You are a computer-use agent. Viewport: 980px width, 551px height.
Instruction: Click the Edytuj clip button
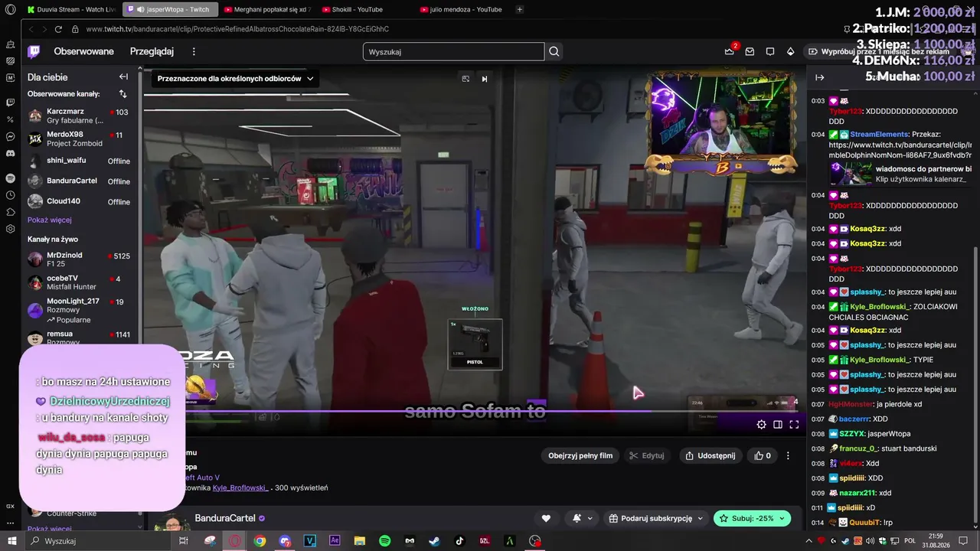point(646,455)
